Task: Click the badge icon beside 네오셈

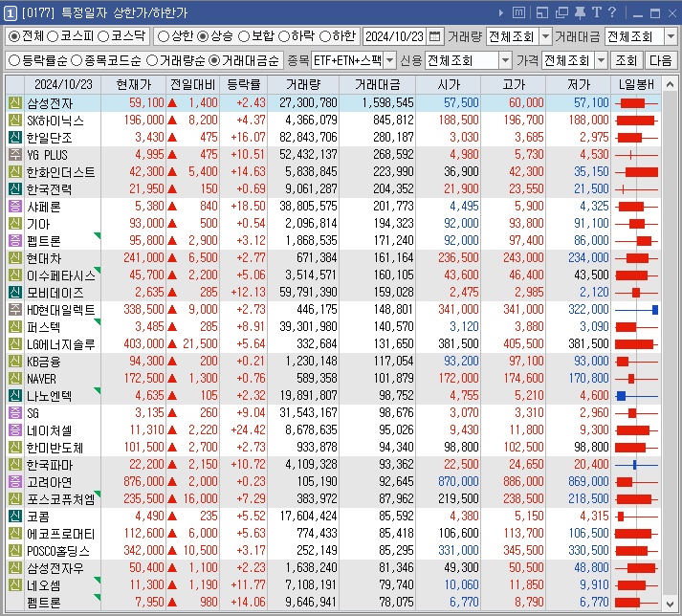Action: coord(15,584)
